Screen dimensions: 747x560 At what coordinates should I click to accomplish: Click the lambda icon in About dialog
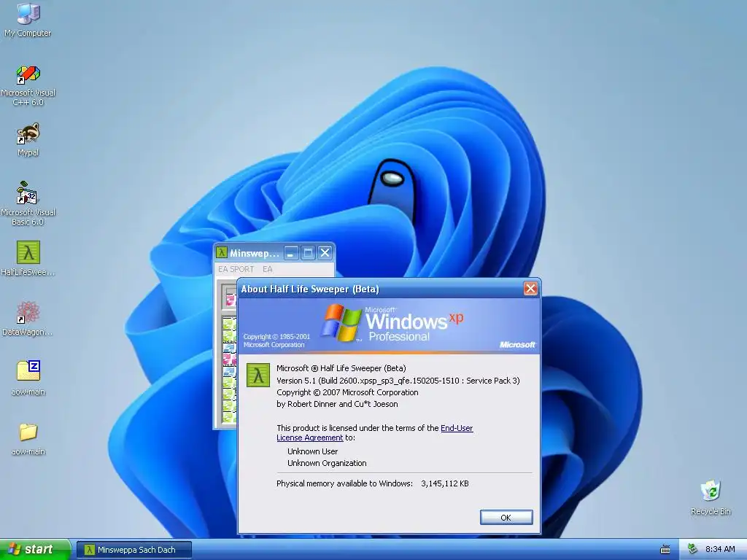point(258,376)
